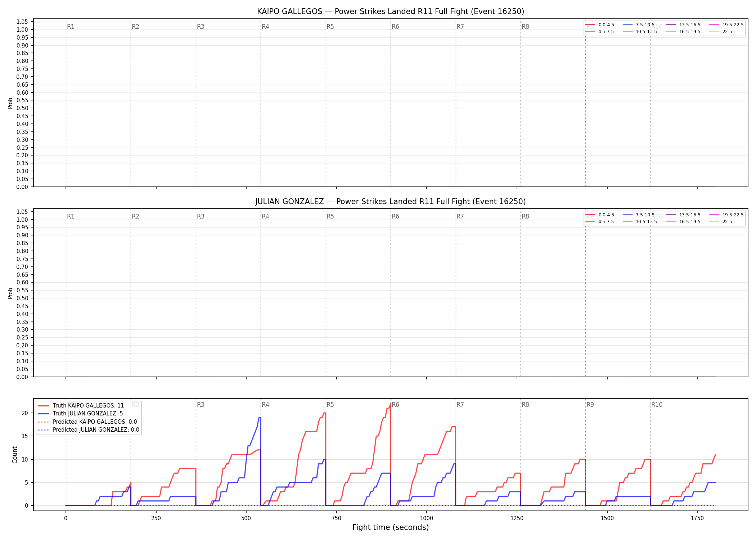Click the Truth KAIPO GALLEGOS: 11 legend entry
Screen dimensions: 756x540
[x=81, y=406]
